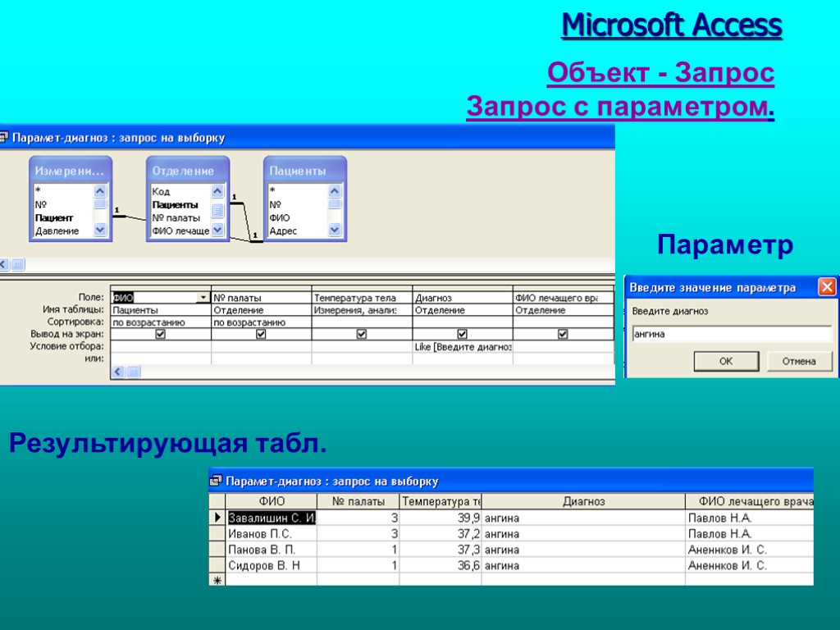Click the result table window title icon
The width and height of the screenshot is (840, 630).
tap(216, 481)
